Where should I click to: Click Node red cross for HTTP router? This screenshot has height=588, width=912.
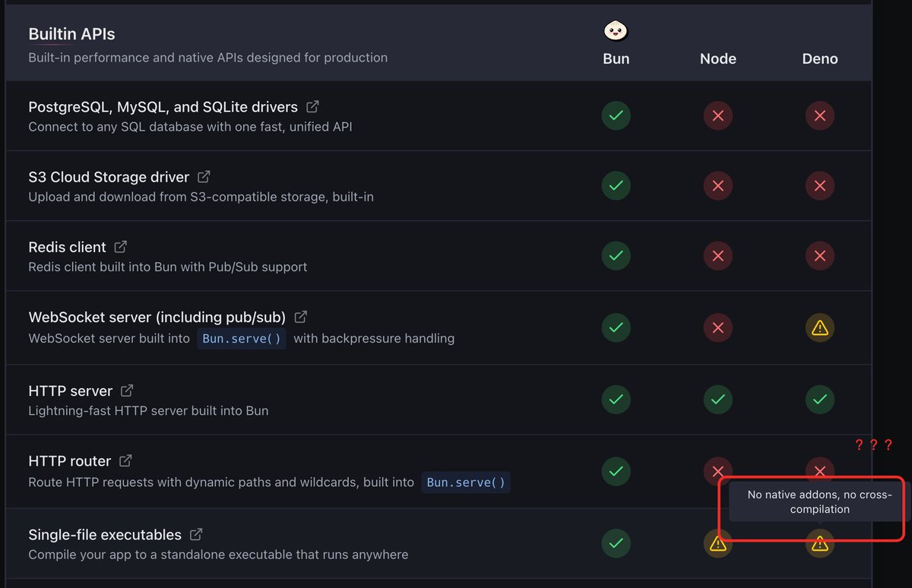coord(717,471)
